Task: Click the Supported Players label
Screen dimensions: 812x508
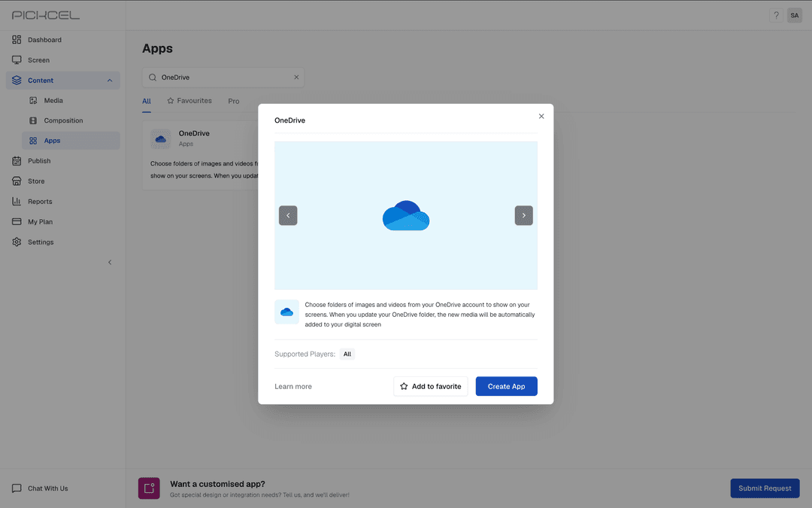Action: (x=304, y=354)
